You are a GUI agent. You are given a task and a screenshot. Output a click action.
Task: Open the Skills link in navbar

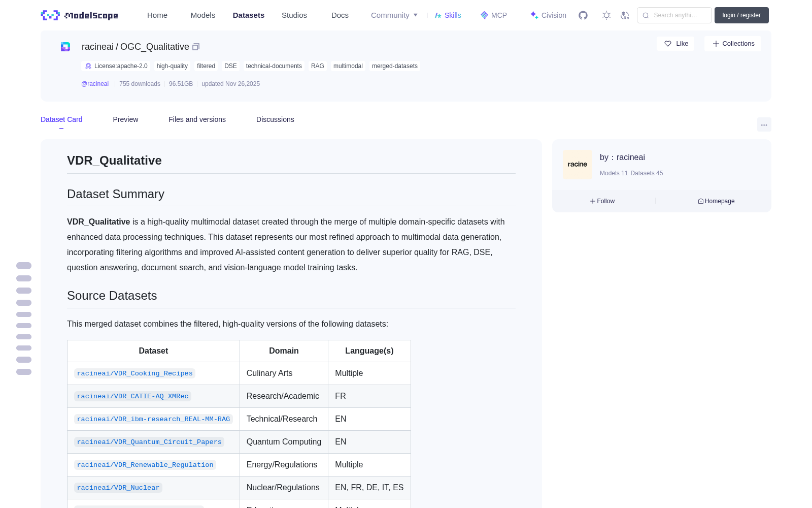(x=448, y=15)
